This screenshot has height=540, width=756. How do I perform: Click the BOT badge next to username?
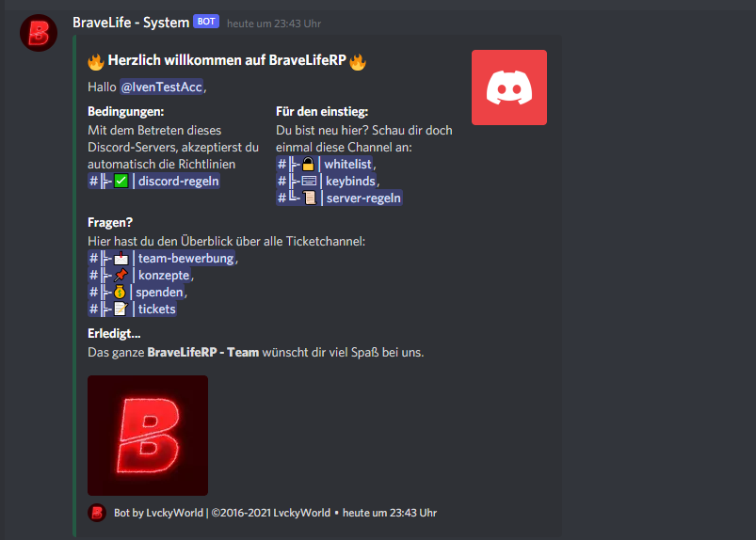click(206, 22)
